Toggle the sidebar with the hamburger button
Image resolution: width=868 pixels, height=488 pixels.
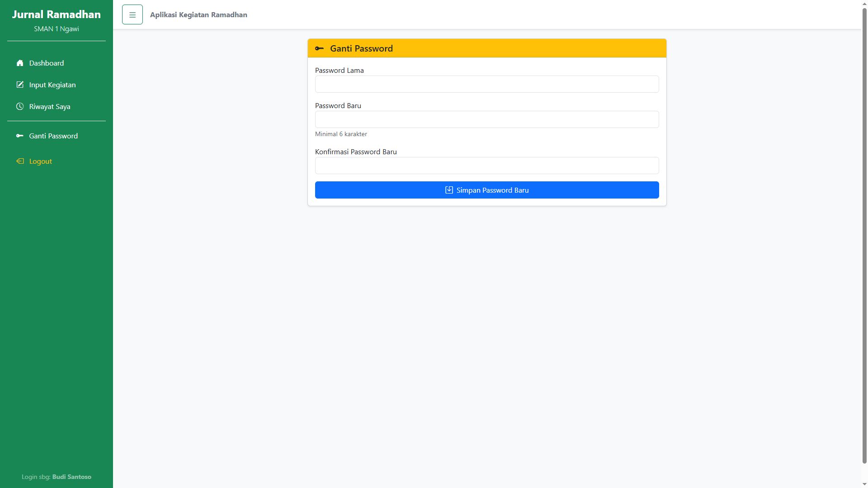point(132,14)
